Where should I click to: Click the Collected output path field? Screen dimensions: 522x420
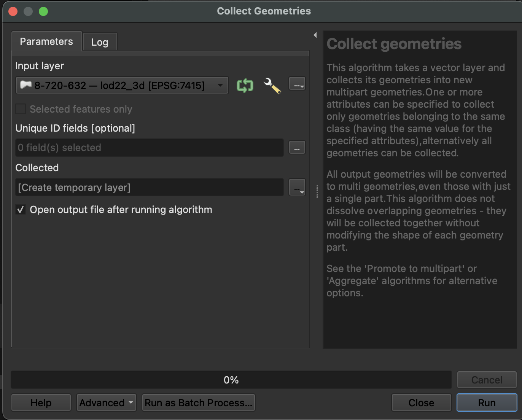pos(150,187)
